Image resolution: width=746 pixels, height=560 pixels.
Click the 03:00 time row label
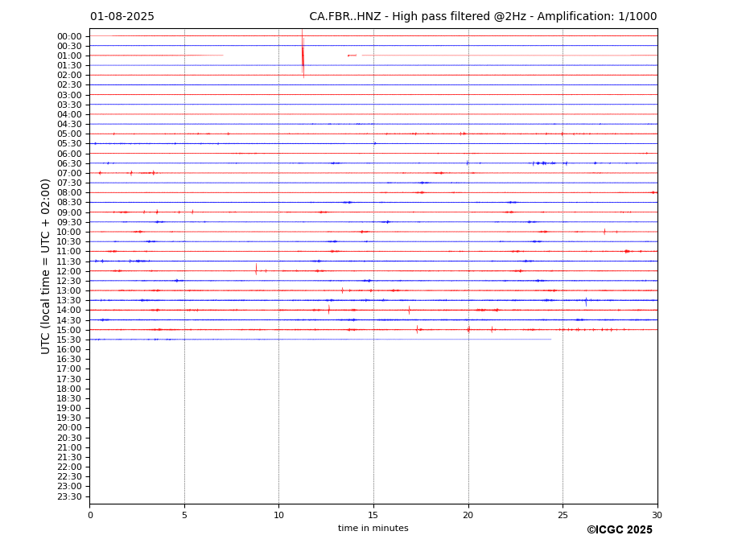(x=69, y=95)
